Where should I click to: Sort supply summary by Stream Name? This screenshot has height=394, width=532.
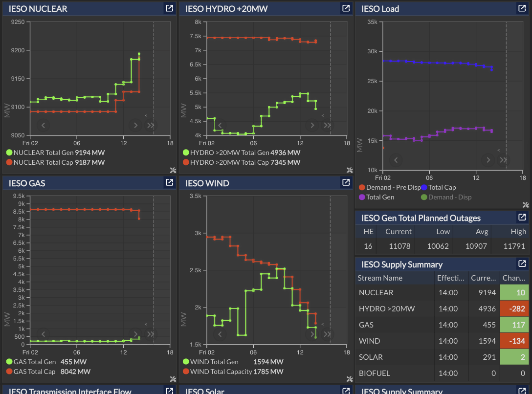395,278
